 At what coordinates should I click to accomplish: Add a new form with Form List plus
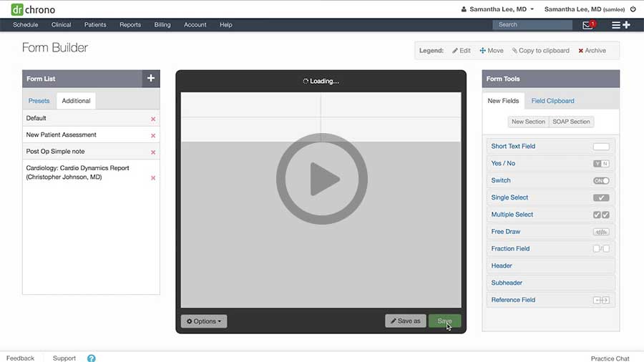[x=151, y=79]
